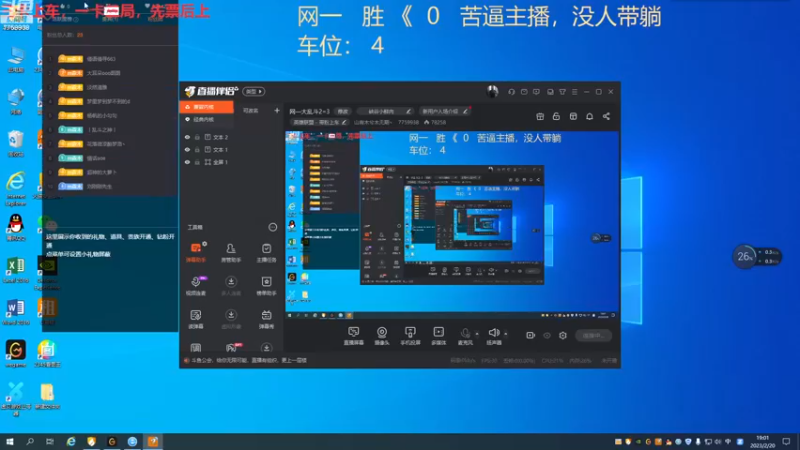
Task: Click the record video icon by the live button
Action: (531, 335)
